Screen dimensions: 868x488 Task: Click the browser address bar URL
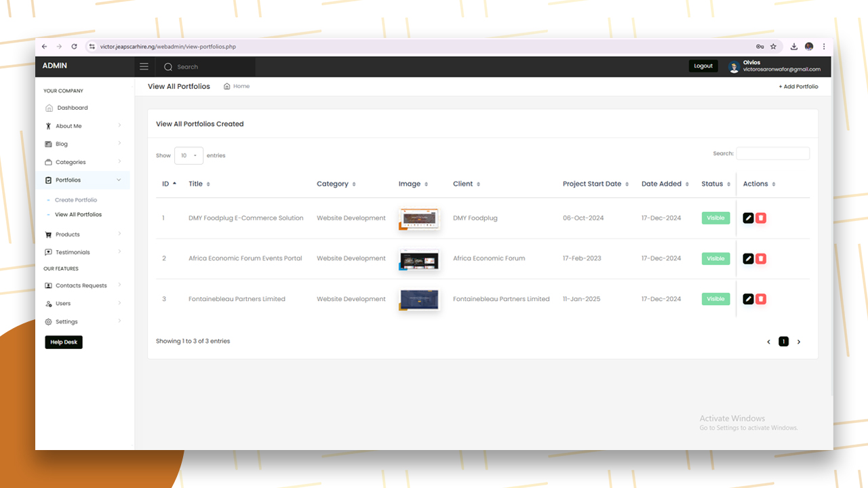[x=168, y=47]
